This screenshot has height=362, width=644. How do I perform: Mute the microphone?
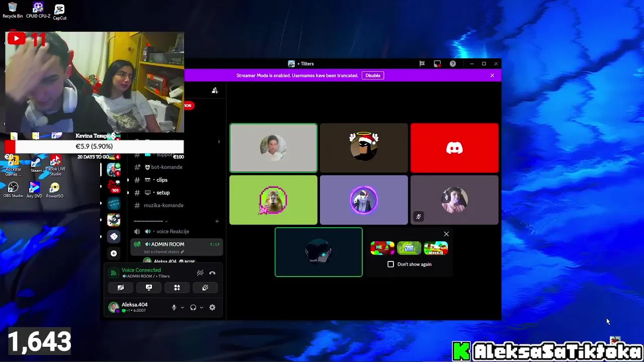pyautogui.click(x=174, y=307)
